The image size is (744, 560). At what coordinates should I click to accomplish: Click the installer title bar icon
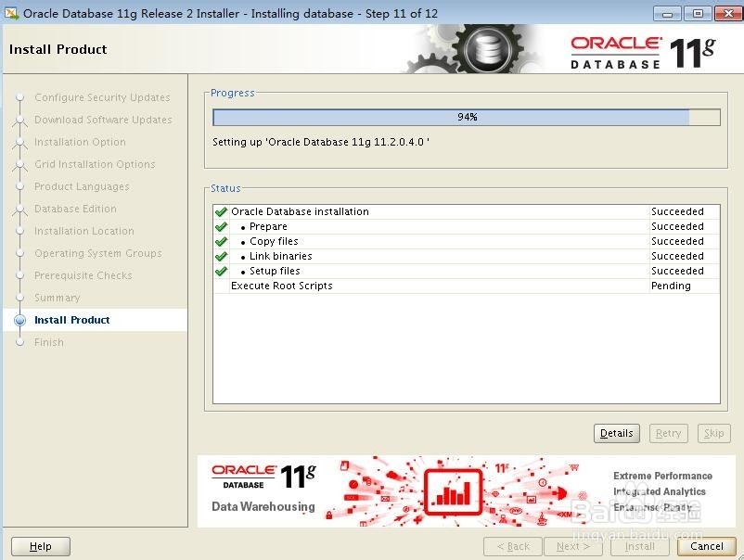pyautogui.click(x=11, y=13)
